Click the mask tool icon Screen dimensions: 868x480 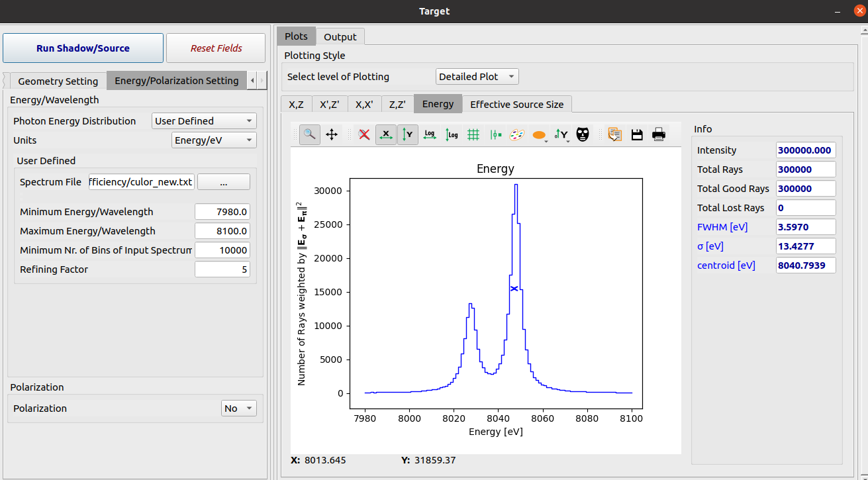(x=583, y=134)
